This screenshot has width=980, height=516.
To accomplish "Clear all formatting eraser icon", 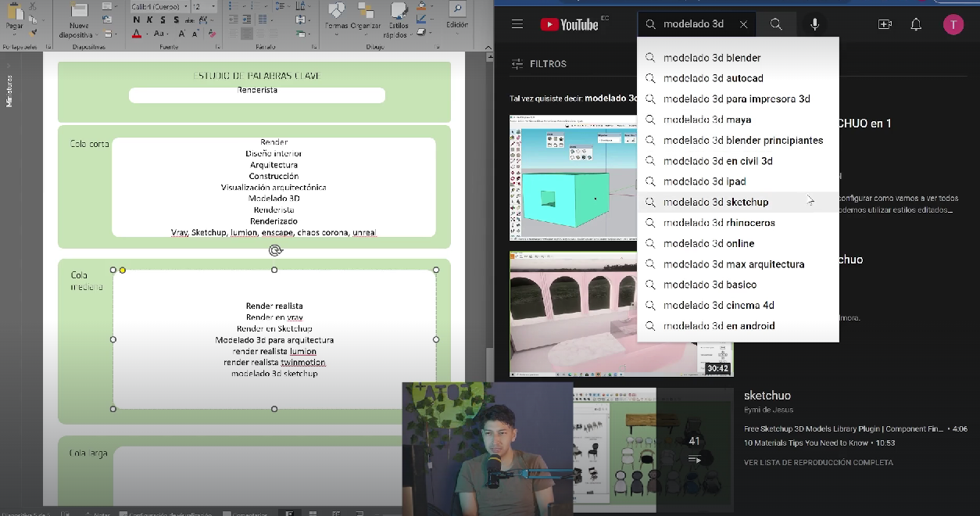I will click(212, 34).
